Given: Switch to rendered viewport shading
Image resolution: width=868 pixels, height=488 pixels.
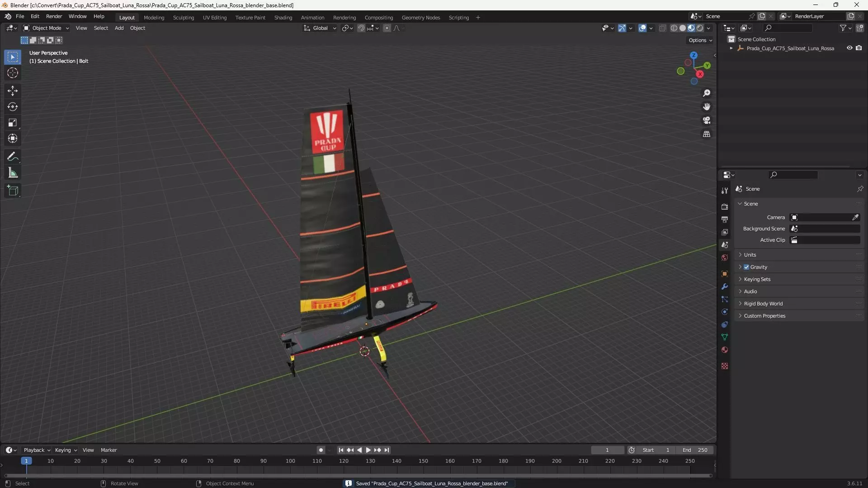Looking at the screenshot, I should click(x=700, y=28).
